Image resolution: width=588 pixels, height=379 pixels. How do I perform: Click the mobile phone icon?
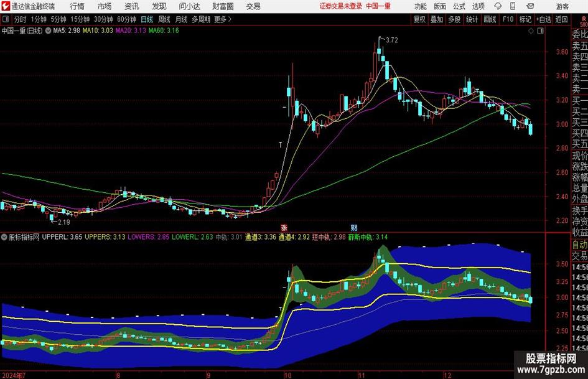point(513,6)
